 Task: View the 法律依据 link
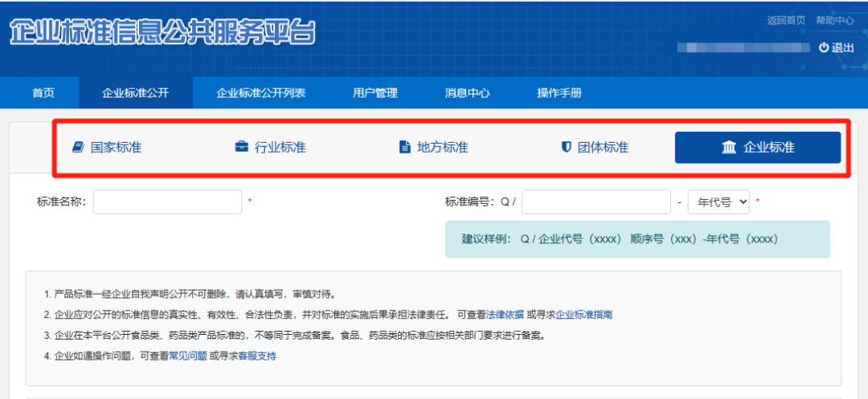click(505, 315)
